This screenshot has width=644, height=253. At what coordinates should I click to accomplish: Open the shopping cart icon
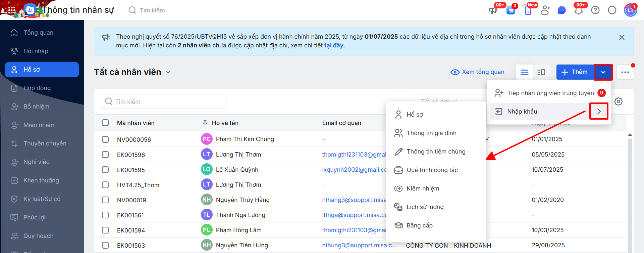click(511, 10)
